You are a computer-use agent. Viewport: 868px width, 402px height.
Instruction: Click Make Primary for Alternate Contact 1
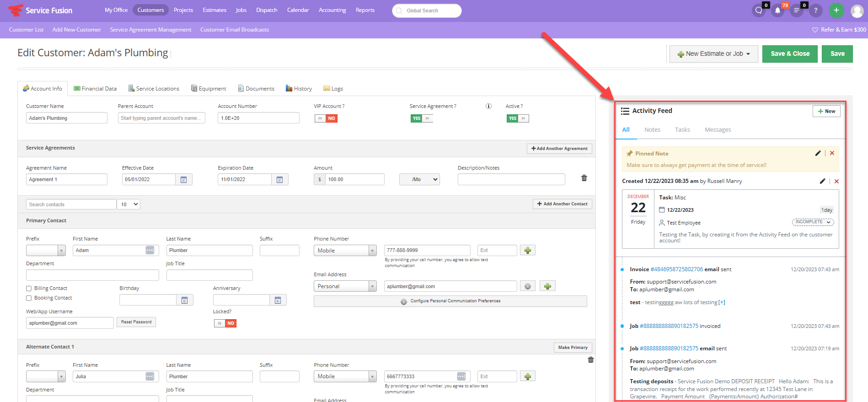coord(573,348)
